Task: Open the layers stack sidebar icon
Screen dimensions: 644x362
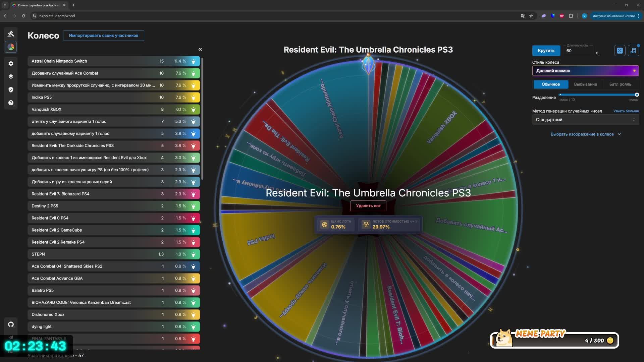Action: (x=11, y=76)
